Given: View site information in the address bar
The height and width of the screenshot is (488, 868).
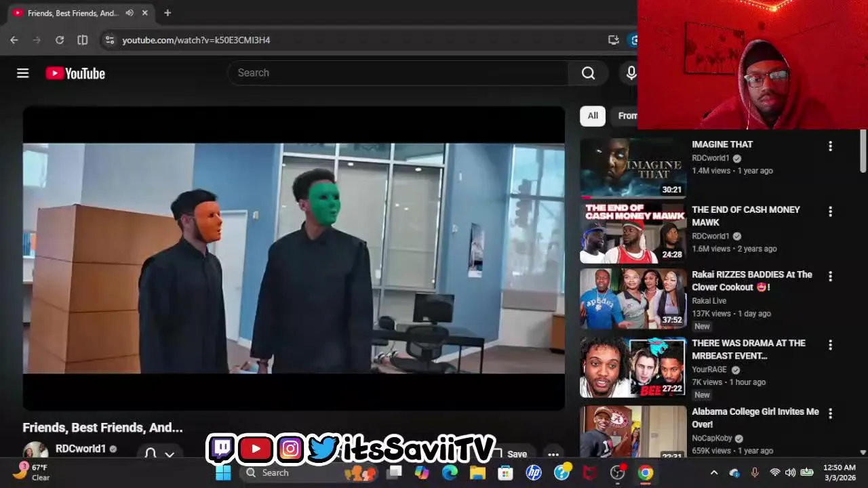Looking at the screenshot, I should 110,40.
